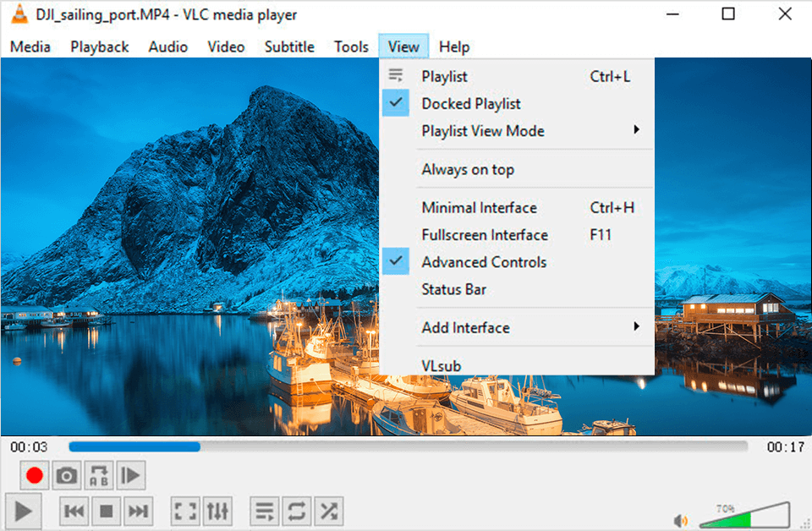The height and width of the screenshot is (531, 812).
Task: Stop playback with the square button
Action: (107, 511)
